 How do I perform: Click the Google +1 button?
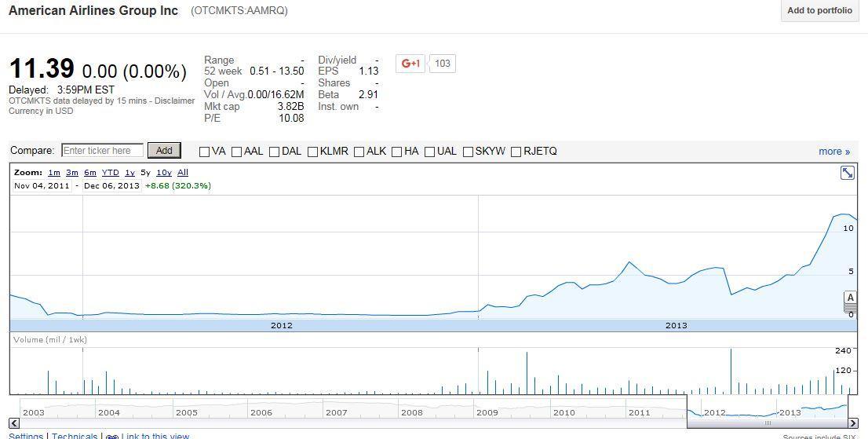pyautogui.click(x=410, y=63)
